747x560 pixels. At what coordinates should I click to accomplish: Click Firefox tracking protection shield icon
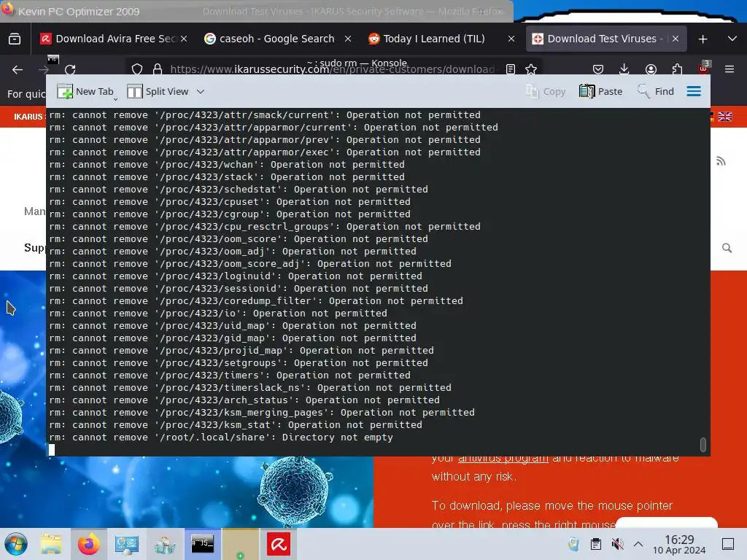(x=137, y=69)
